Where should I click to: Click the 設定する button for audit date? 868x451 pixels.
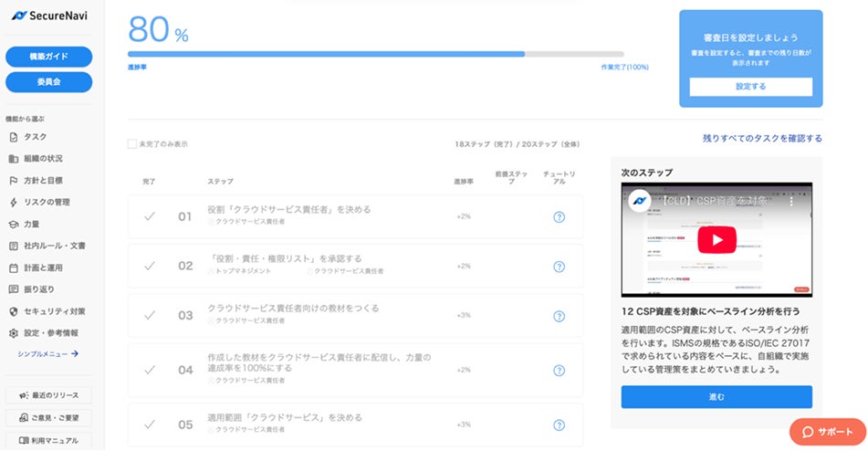[750, 87]
